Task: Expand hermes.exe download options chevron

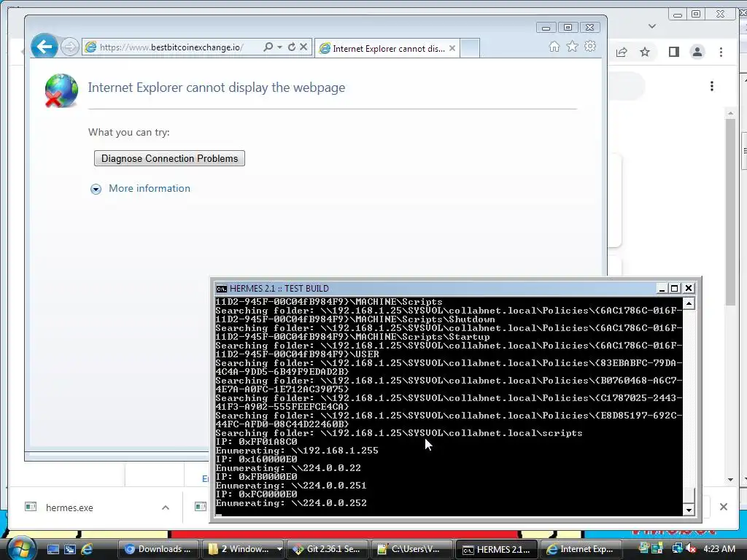Action: tap(166, 507)
